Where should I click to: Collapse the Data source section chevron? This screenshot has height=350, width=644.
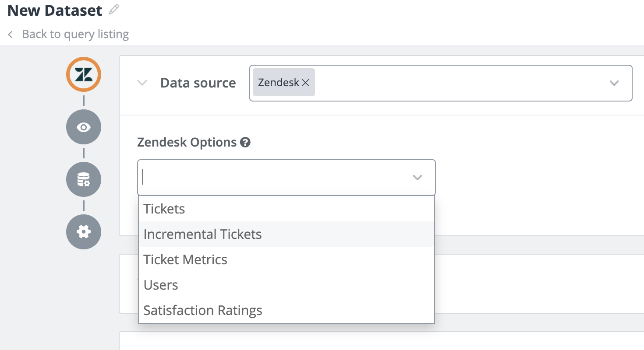tap(142, 83)
